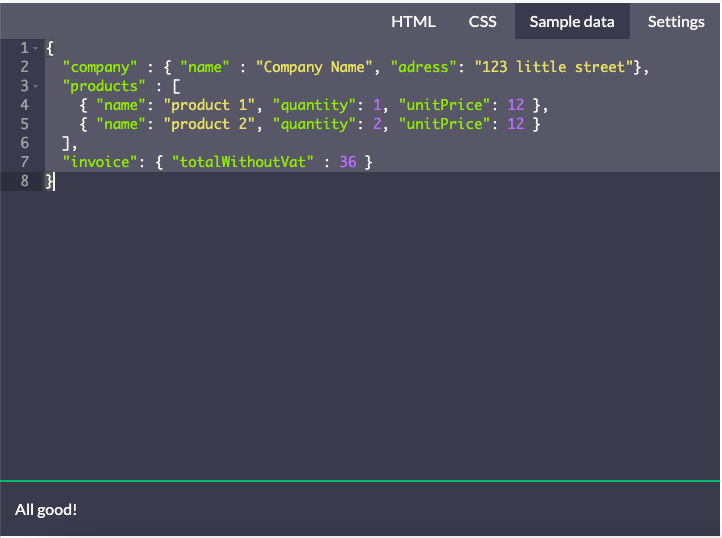Collapse the fold arrow on line 1
The image size is (722, 538).
coord(35,48)
